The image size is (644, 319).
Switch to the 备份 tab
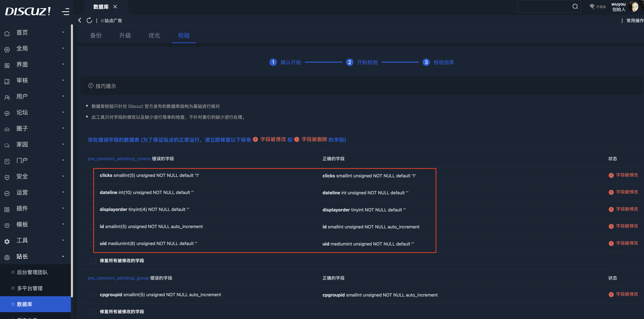96,35
